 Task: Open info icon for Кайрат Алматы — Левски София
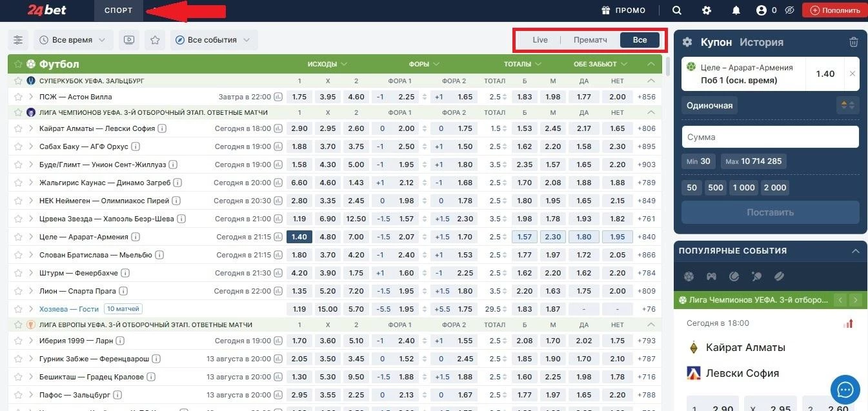coord(163,128)
